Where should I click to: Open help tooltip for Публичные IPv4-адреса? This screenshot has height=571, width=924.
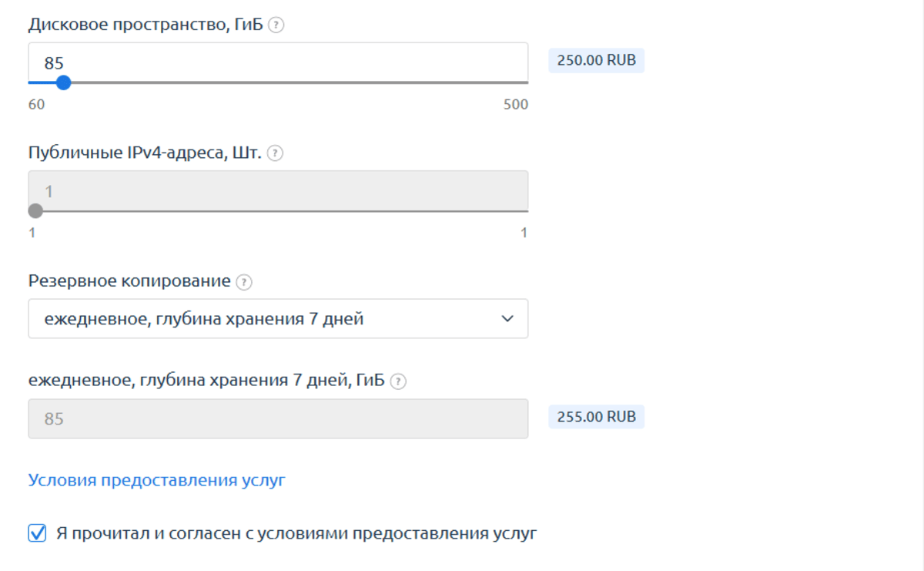point(276,153)
